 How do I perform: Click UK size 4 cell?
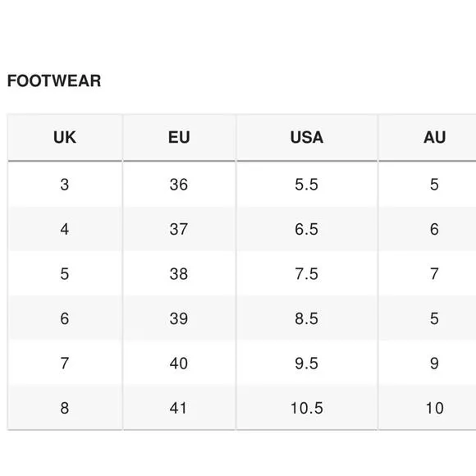(65, 229)
